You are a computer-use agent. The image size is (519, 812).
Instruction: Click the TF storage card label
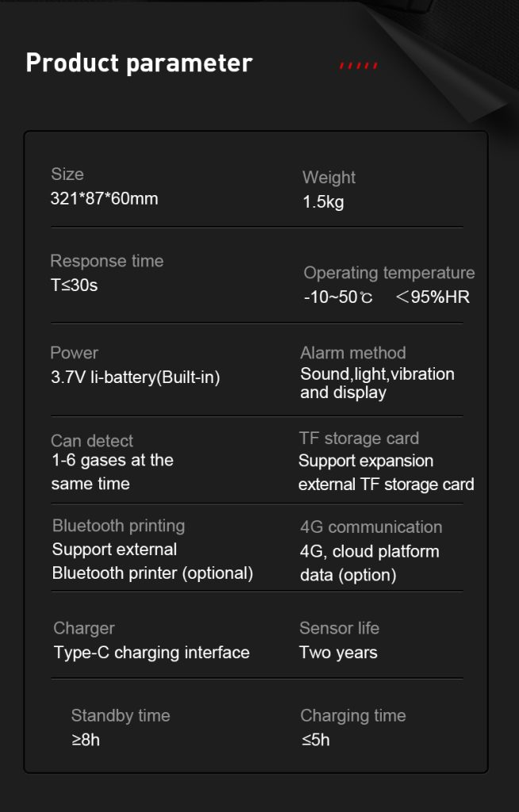(359, 439)
